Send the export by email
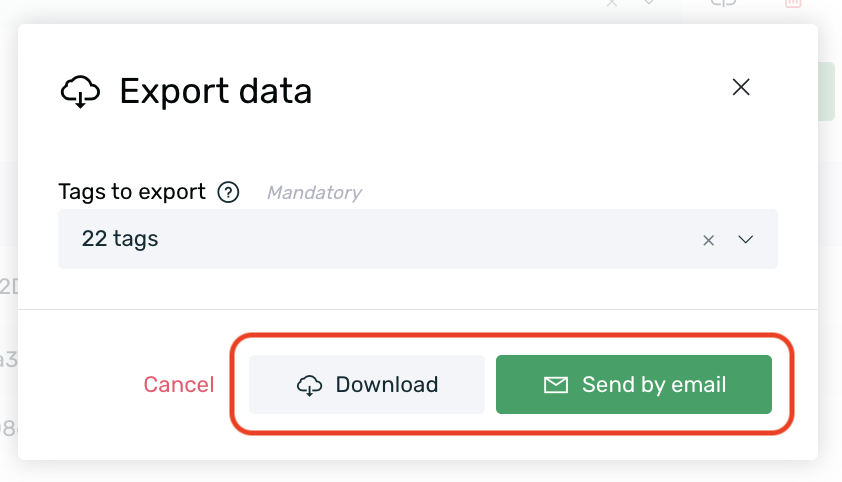The image size is (842, 482). pos(634,384)
